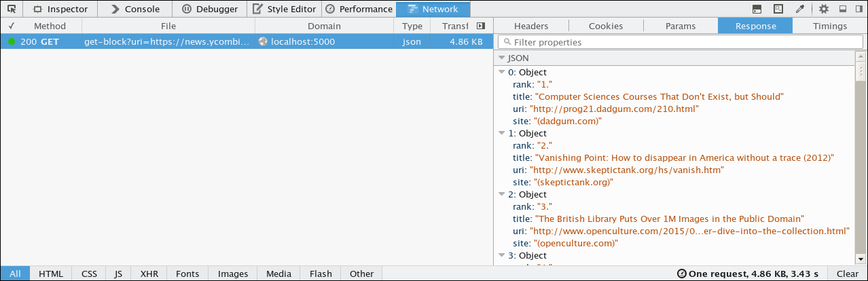The width and height of the screenshot is (868, 281).
Task: Clear the network request list
Action: [x=847, y=274]
